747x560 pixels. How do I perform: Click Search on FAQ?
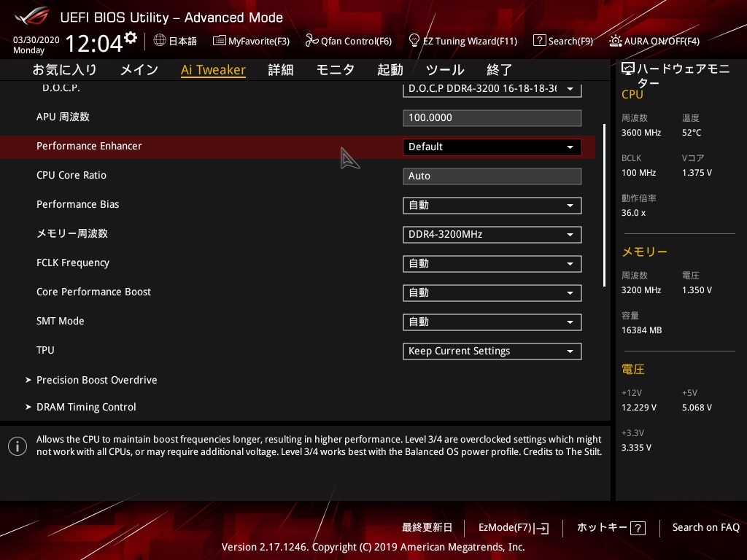pos(705,527)
